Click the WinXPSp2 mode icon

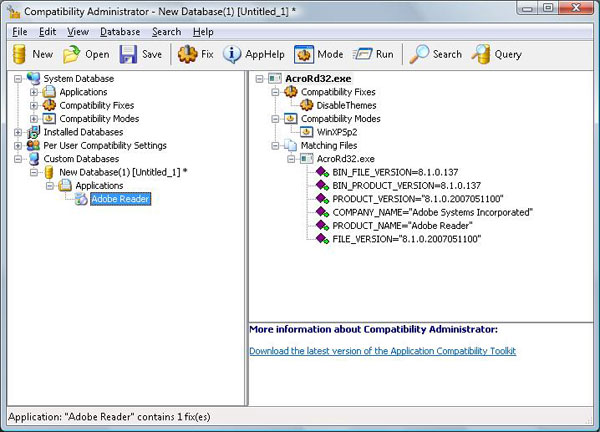coord(306,132)
